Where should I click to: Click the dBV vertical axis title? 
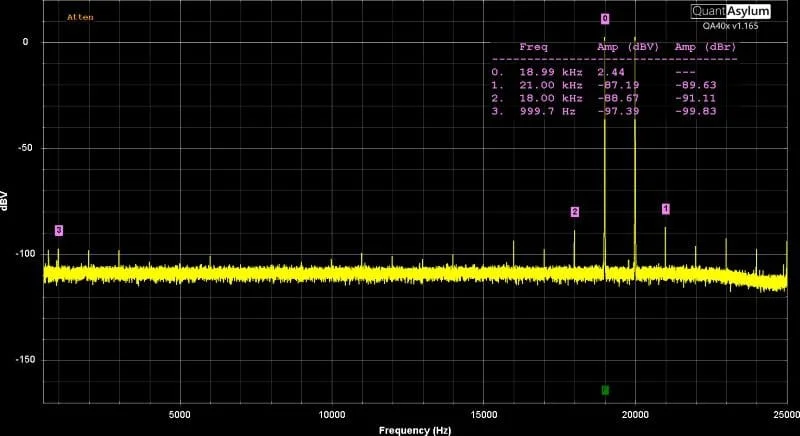pos(4,200)
